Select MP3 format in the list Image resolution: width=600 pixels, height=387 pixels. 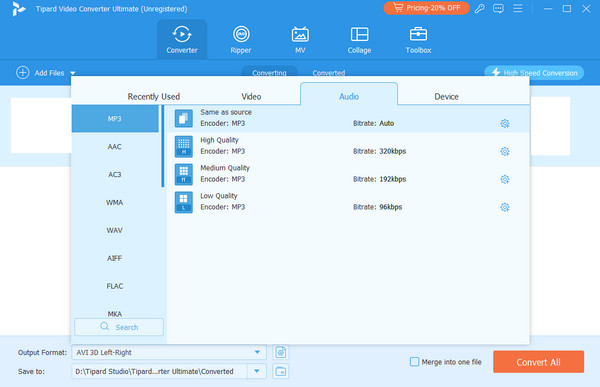[115, 119]
